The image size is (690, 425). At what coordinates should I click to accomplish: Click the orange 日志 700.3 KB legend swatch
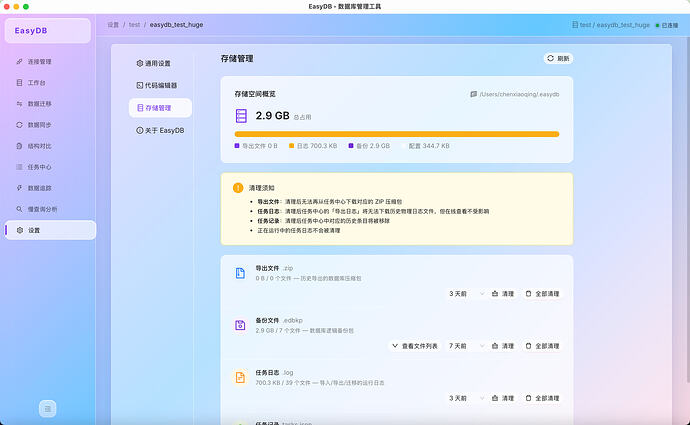[x=291, y=146]
